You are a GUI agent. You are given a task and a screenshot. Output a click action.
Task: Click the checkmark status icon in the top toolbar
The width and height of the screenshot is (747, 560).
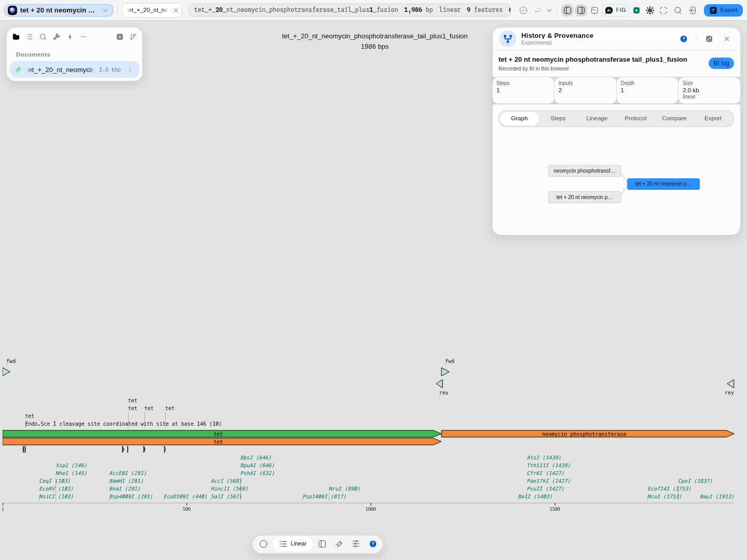click(523, 10)
